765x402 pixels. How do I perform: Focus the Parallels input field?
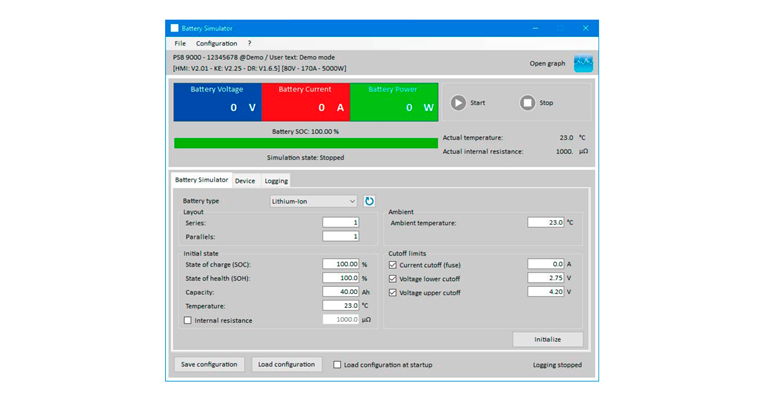click(x=341, y=236)
